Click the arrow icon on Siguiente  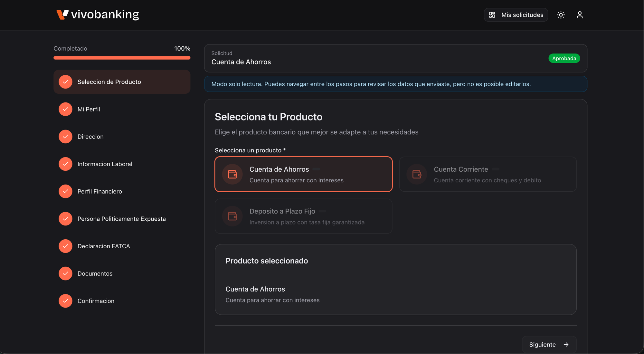(566, 345)
